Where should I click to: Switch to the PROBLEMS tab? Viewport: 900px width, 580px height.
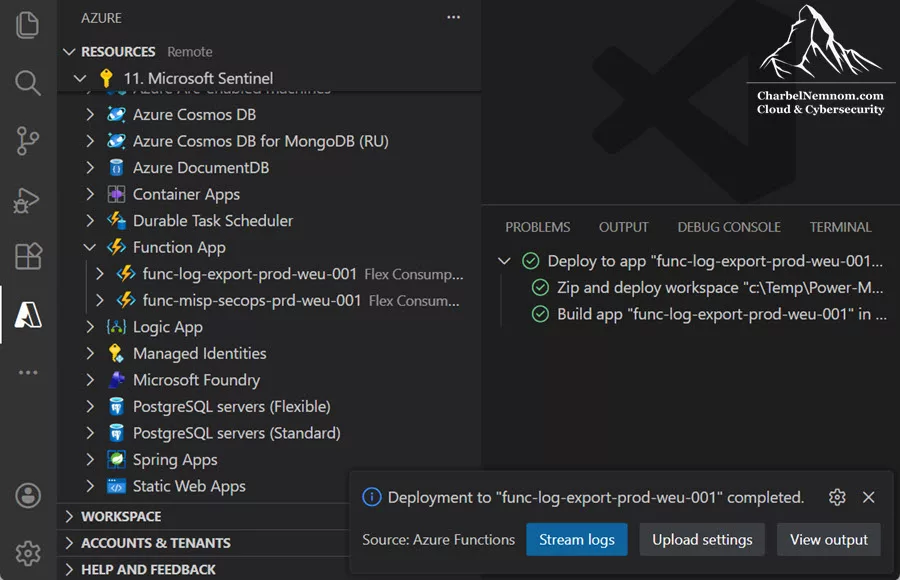(538, 227)
